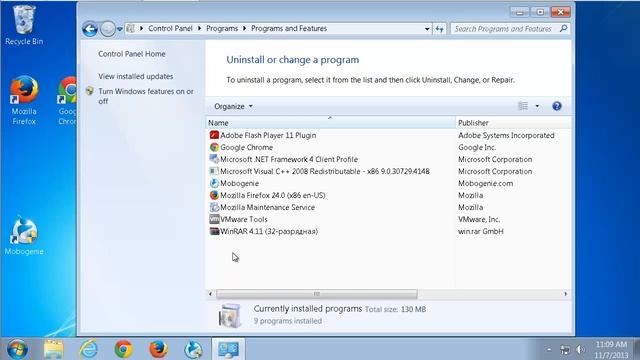Sort by the Name column header
Viewport: 640px width, 360px height.
(330, 122)
